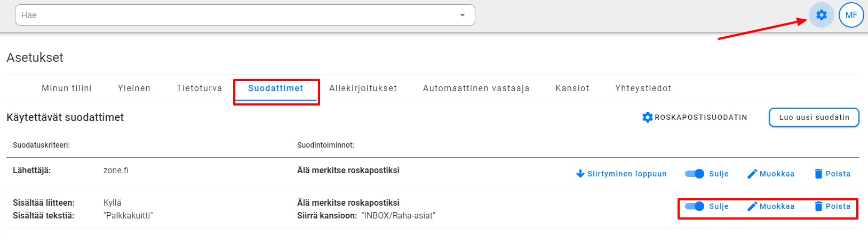868x251 pixels.
Task: Click the trash icon for the zone.fi filter
Action: tap(818, 174)
